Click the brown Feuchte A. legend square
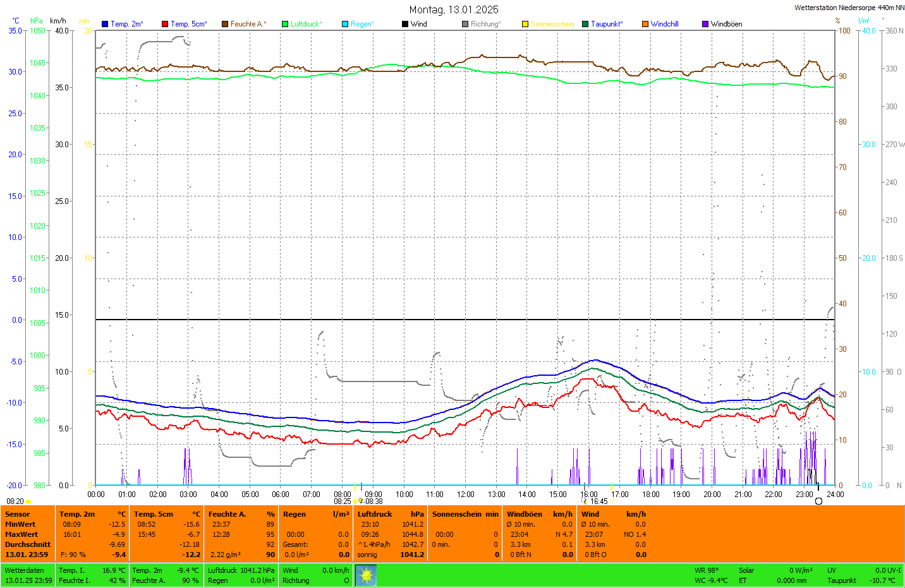The width and height of the screenshot is (905, 588). (x=225, y=24)
